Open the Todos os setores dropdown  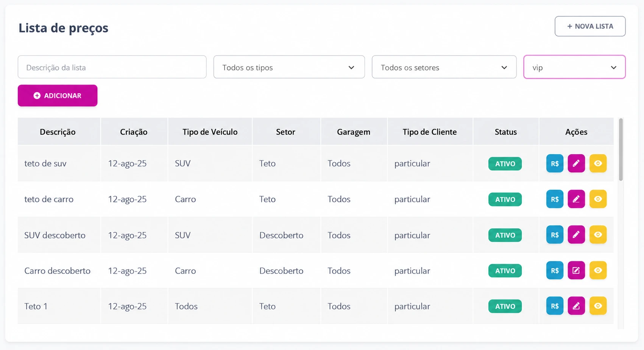(x=444, y=67)
